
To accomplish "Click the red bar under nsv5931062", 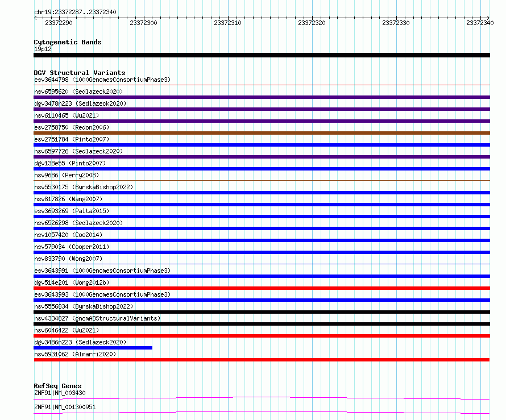I will 262,360.
